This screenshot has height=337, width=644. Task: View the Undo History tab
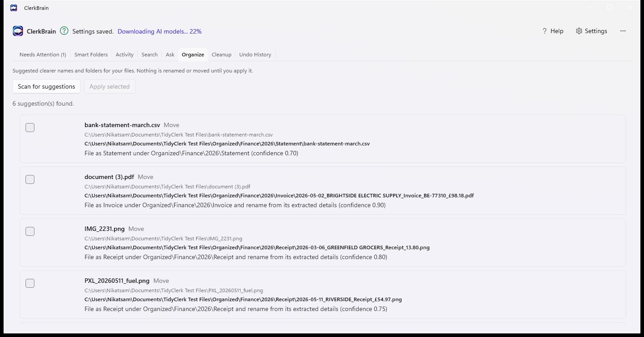255,55
